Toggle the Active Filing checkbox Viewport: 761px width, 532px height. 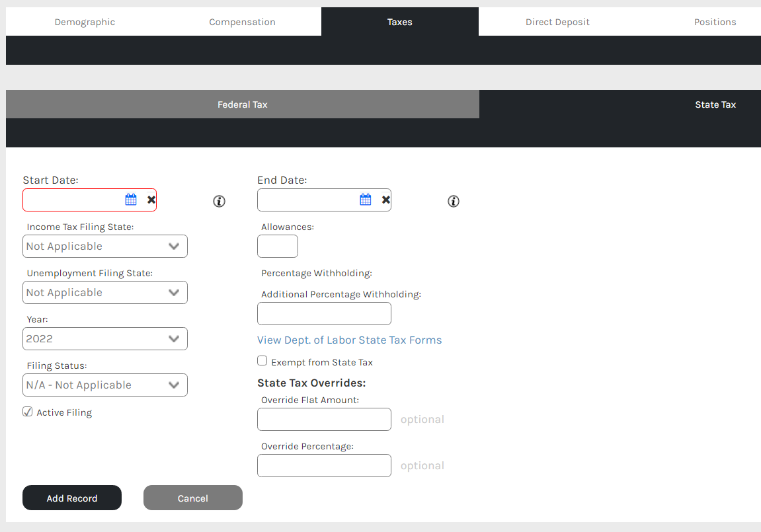28,412
